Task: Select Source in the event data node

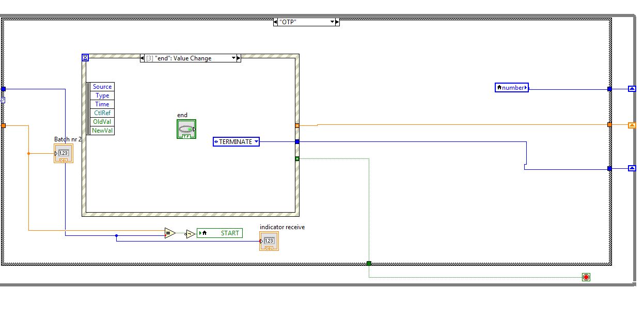Action: pos(102,87)
